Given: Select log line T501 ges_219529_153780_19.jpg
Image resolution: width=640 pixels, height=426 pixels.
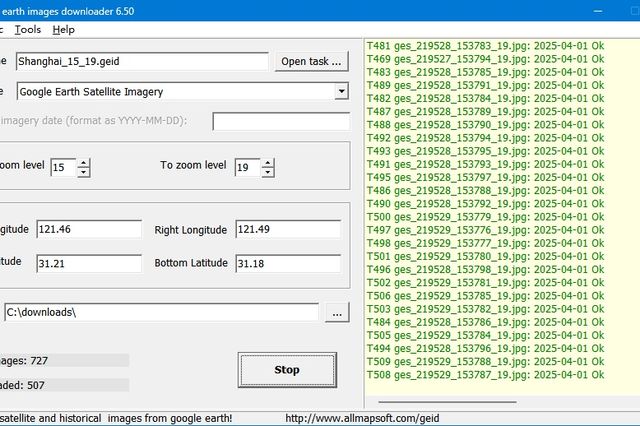Looking at the screenshot, I should [x=485, y=256].
